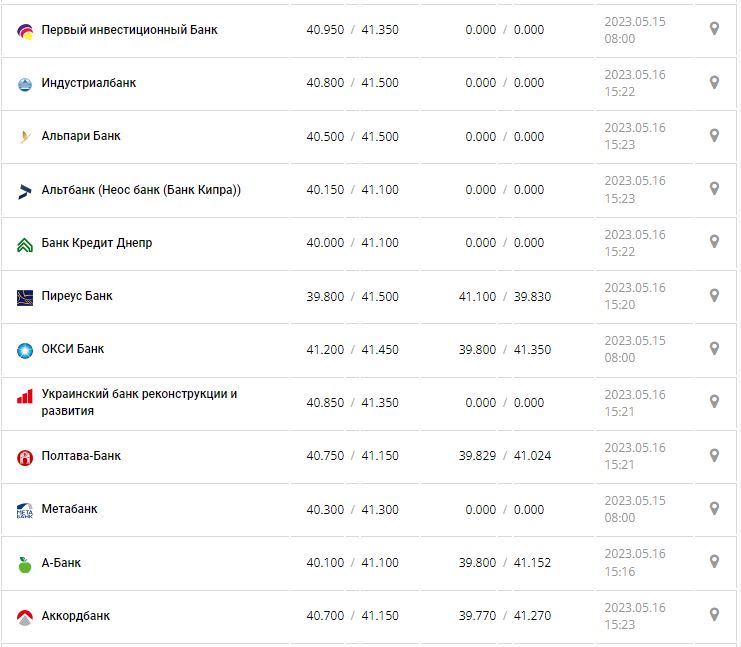Open the Аккордбанк bank name link
741x647 pixels.
pyautogui.click(x=76, y=616)
